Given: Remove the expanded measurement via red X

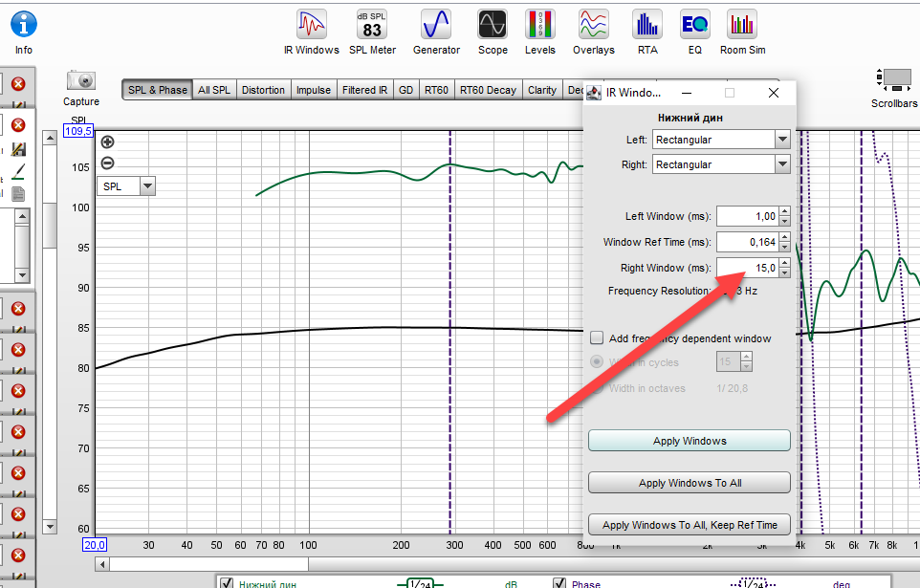Looking at the screenshot, I should coord(18,125).
